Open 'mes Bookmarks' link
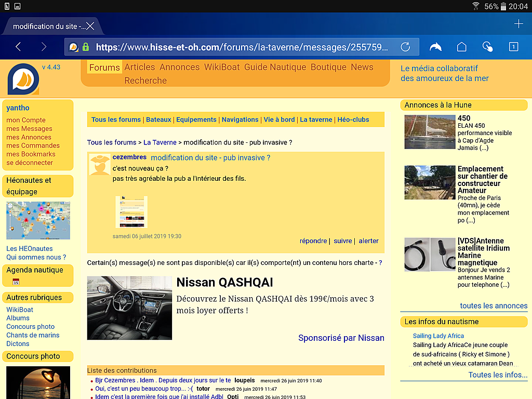532x399 pixels. coord(31,154)
